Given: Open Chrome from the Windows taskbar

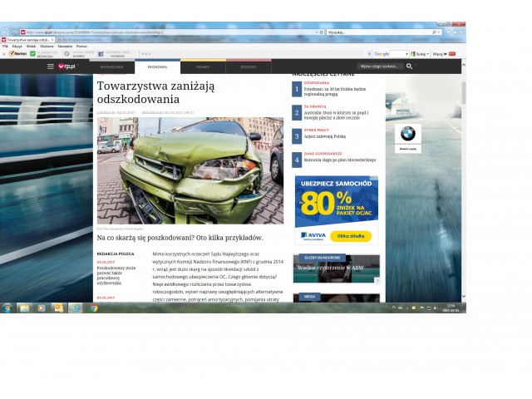Looking at the screenshot, I should coord(93,308).
